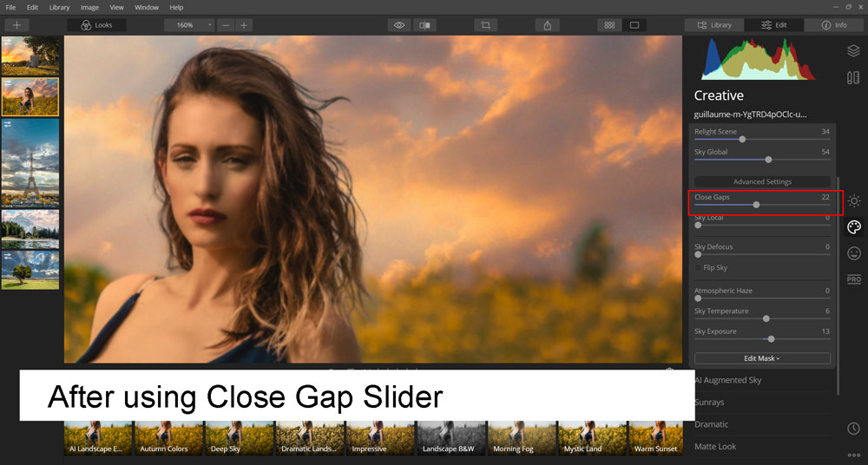Click the Sky Exposure slider
The image size is (868, 465).
click(x=762, y=339)
